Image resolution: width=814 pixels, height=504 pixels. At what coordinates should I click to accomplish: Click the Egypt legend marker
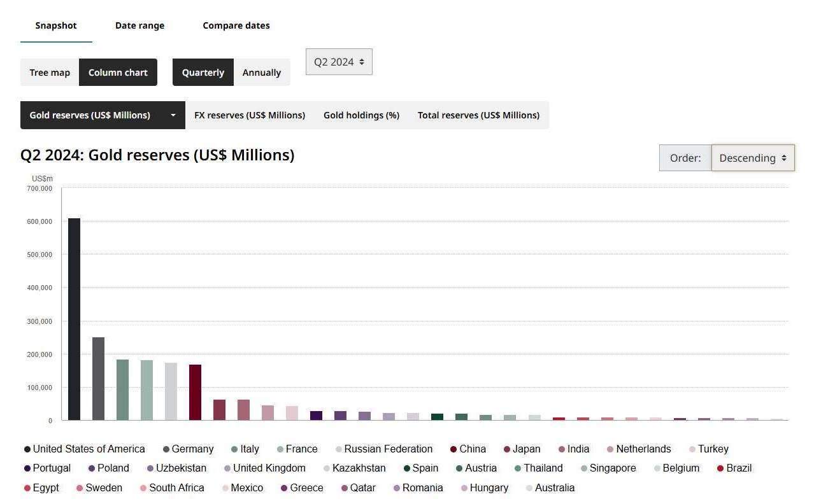[27, 488]
